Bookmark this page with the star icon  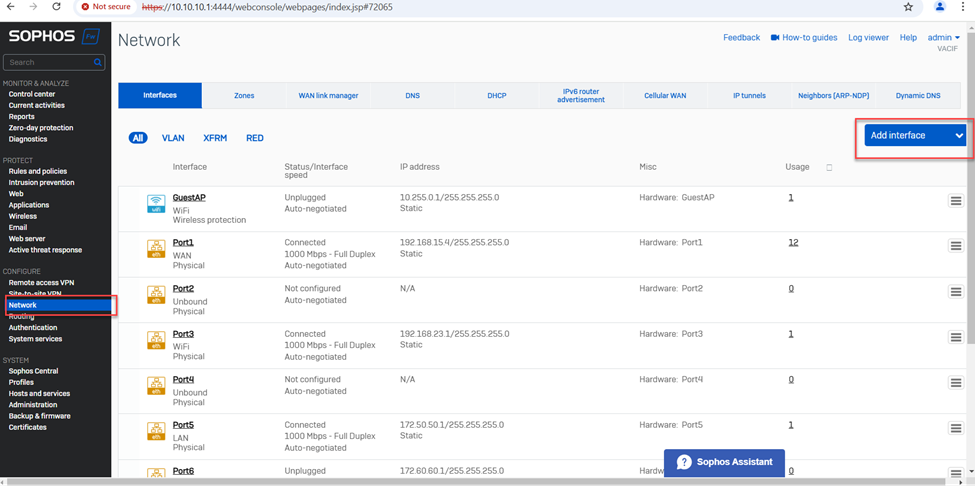click(908, 7)
